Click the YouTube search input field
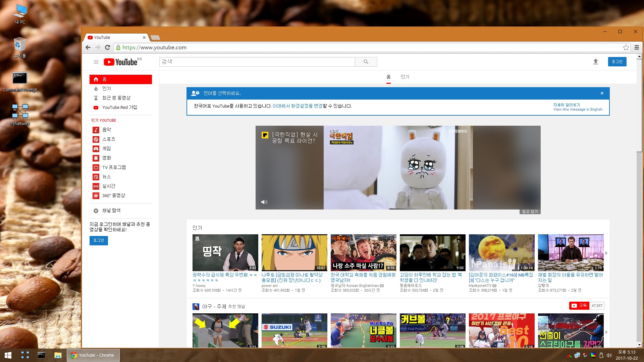 (x=257, y=62)
